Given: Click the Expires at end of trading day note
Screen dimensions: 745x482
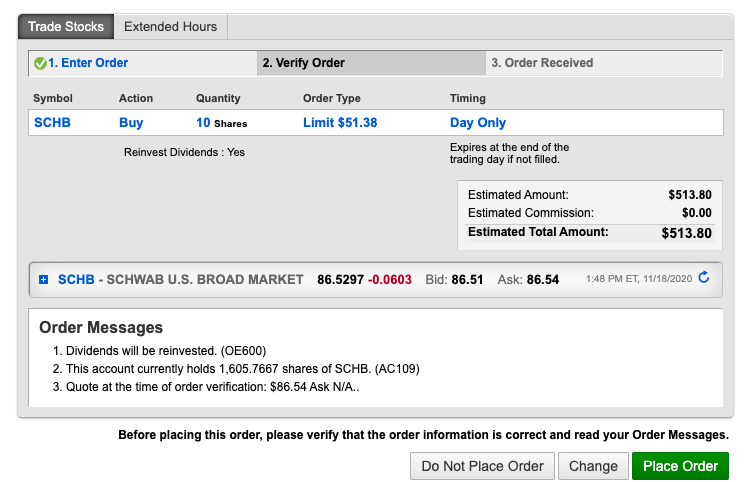Looking at the screenshot, I should point(509,153).
